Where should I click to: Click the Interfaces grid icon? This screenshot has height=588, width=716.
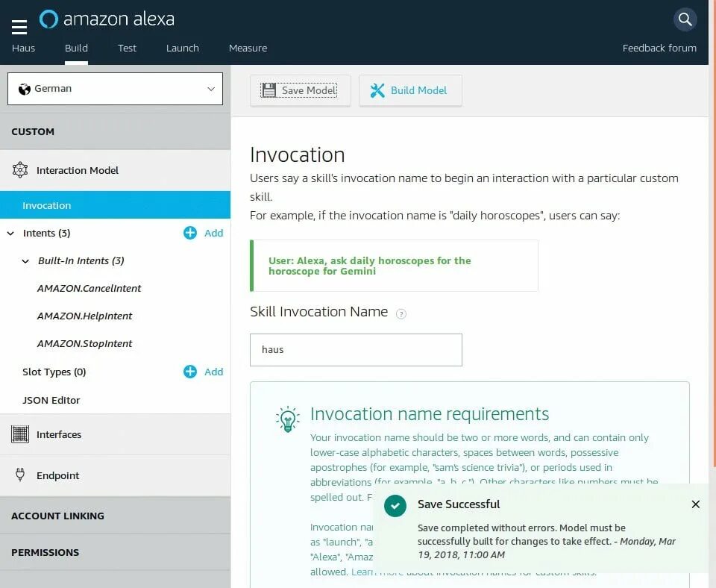pyautogui.click(x=20, y=434)
